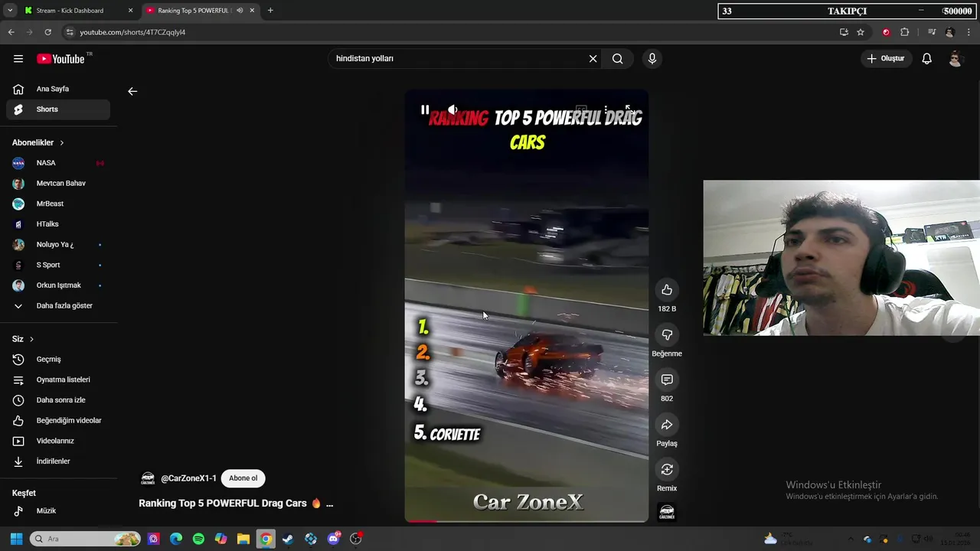Go back in Chrome
980x551 pixels.
11,32
